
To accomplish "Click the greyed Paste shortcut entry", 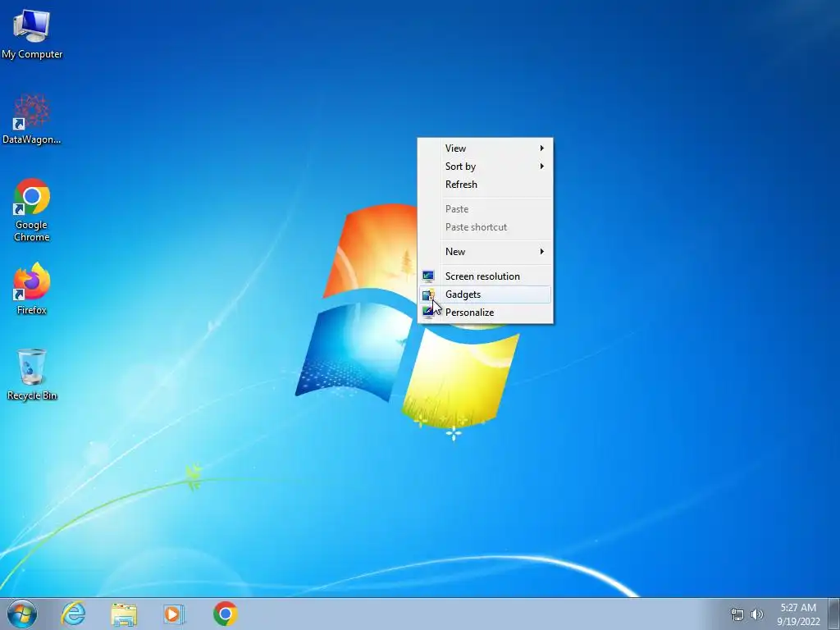I will (x=486, y=227).
